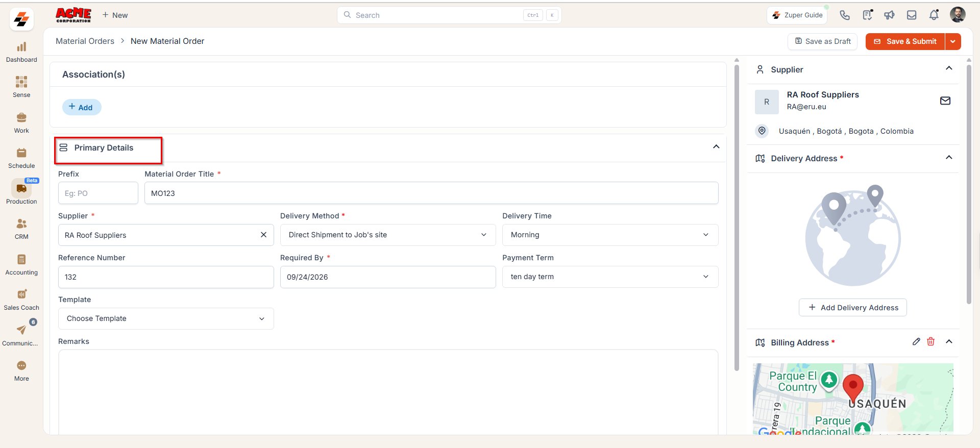Click the Supplier field RA Roof Suppliers
Image resolution: width=980 pixels, height=448 pixels.
166,235
